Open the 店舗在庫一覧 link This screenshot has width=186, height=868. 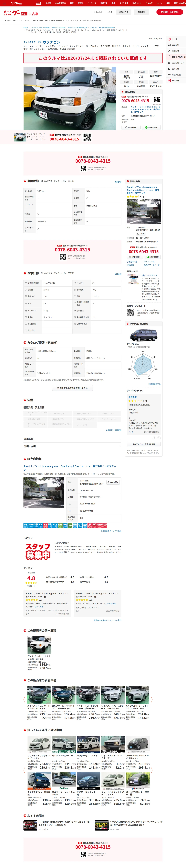point(132,262)
